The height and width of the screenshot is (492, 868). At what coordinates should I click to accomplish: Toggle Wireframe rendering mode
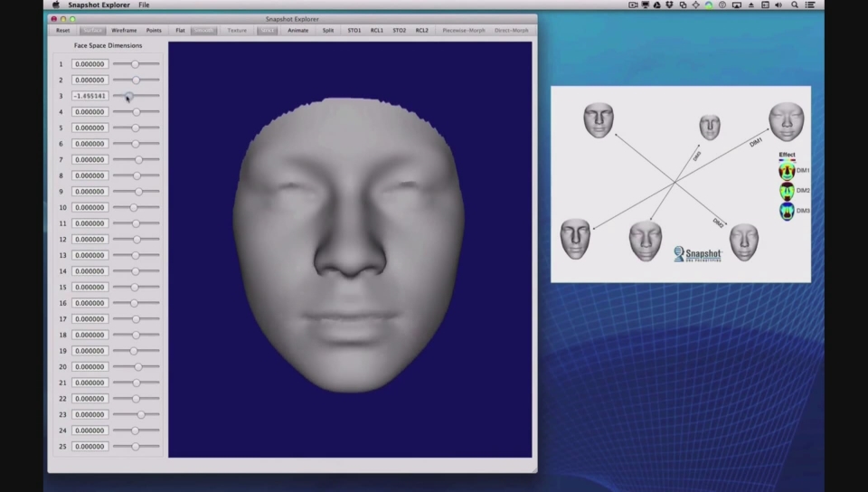tap(124, 30)
